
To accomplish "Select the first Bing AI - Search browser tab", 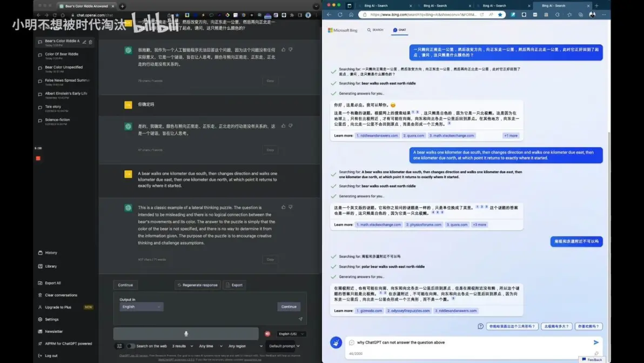I will tap(385, 6).
